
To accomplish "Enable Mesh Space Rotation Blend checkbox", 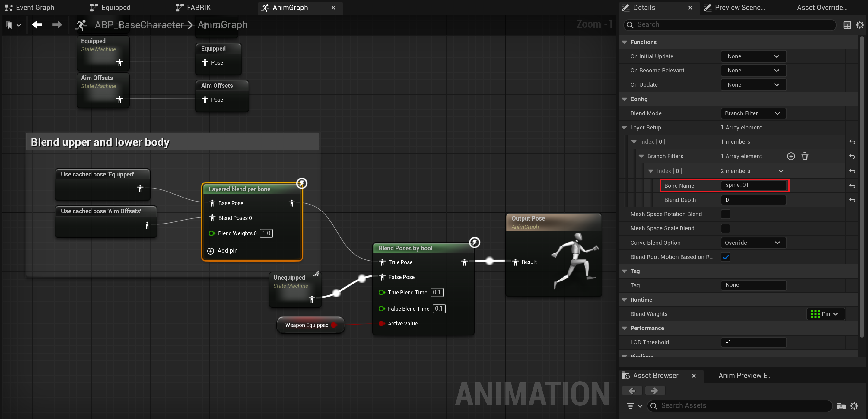I will 725,214.
